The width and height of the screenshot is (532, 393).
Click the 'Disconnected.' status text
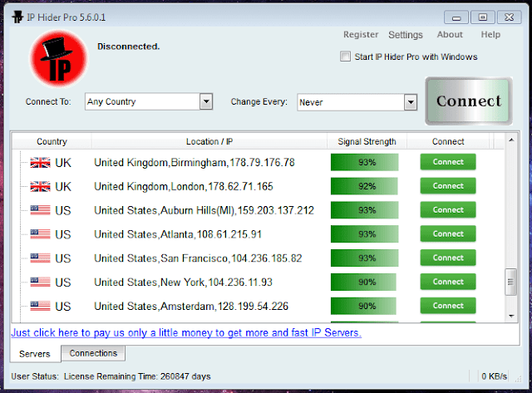coord(129,47)
